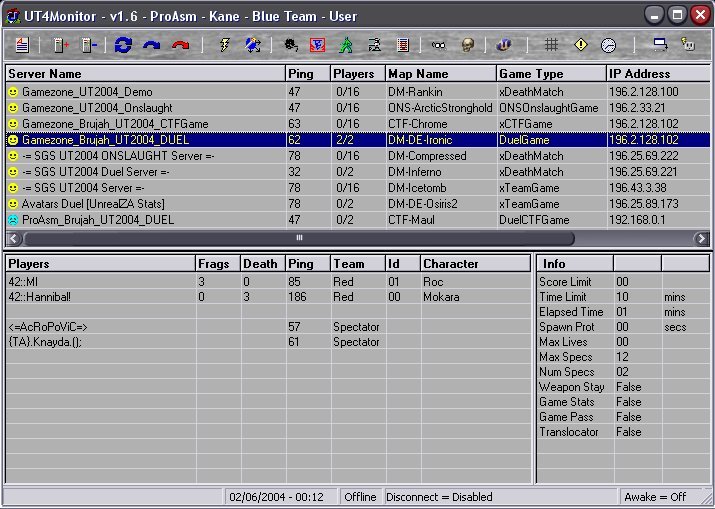
Task: Click the black bug-like icon in toolbar
Action: [291, 45]
